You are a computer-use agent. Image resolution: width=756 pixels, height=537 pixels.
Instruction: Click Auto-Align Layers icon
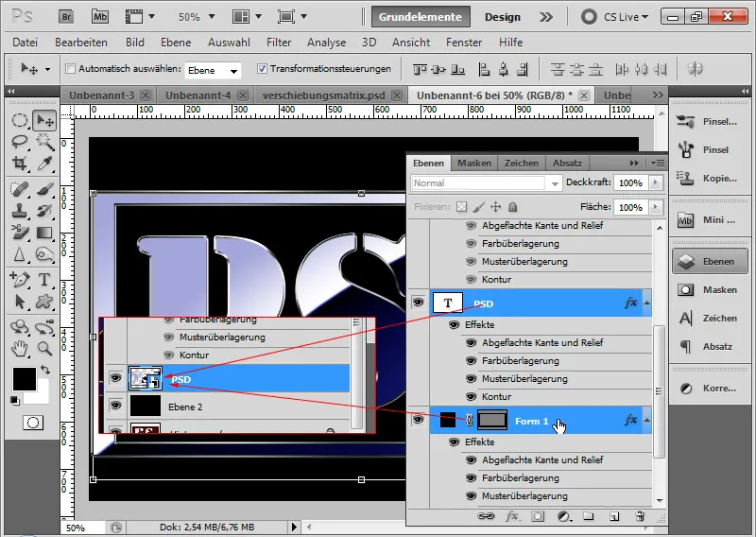[695, 68]
